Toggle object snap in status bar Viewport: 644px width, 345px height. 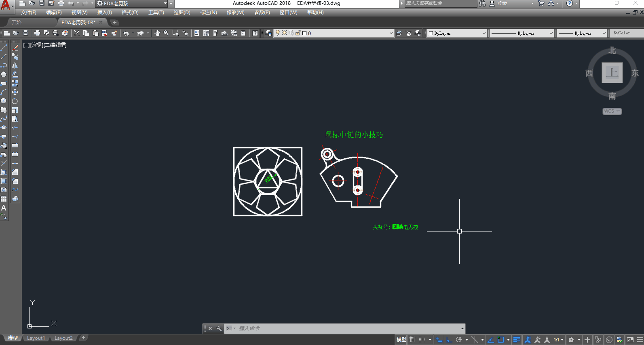pos(501,340)
